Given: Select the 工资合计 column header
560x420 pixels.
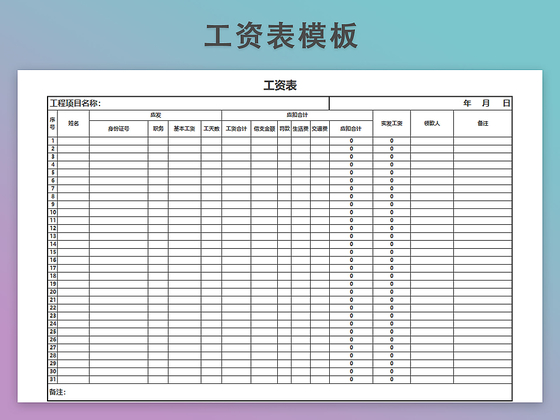Looking at the screenshot, I should [x=236, y=129].
